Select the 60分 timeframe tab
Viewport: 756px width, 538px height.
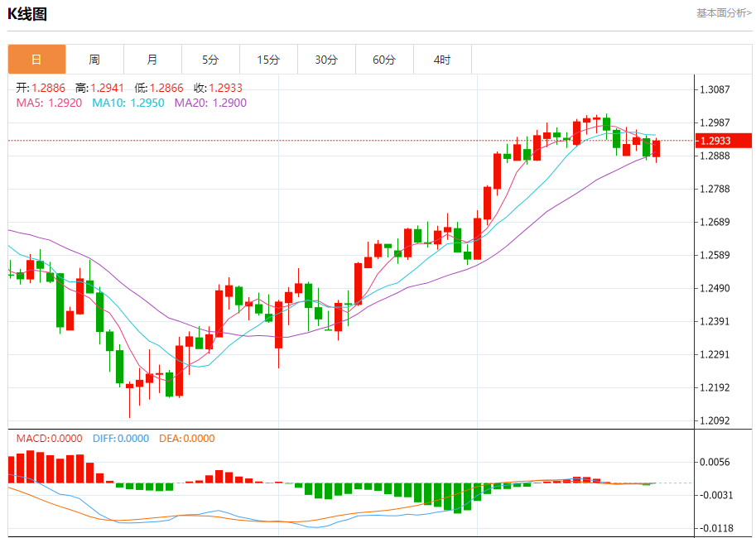click(384, 60)
